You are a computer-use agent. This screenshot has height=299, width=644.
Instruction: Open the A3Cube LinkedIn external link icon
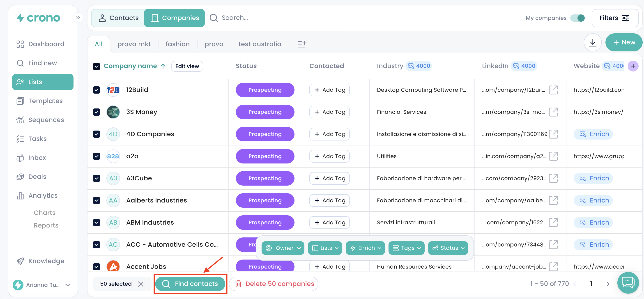pyautogui.click(x=553, y=178)
